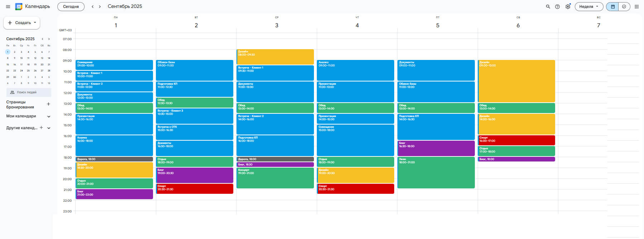Select day 7 Sunday column header

598,25
